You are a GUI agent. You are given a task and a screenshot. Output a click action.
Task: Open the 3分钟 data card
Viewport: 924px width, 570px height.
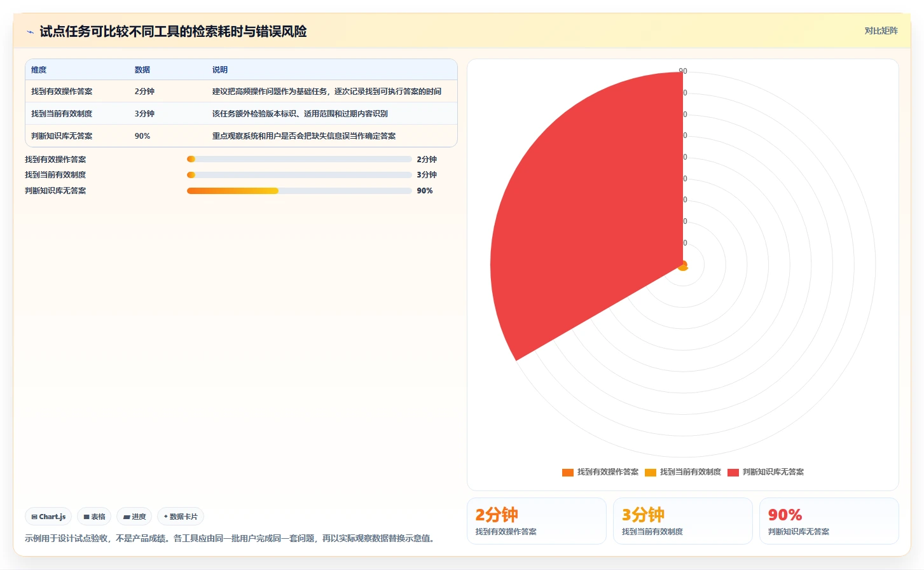point(682,521)
